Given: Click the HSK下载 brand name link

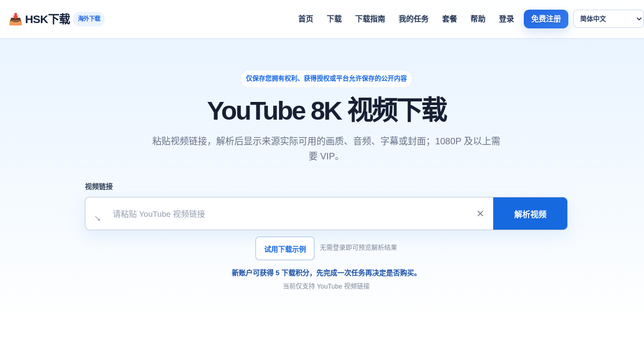Looking at the screenshot, I should click(47, 19).
